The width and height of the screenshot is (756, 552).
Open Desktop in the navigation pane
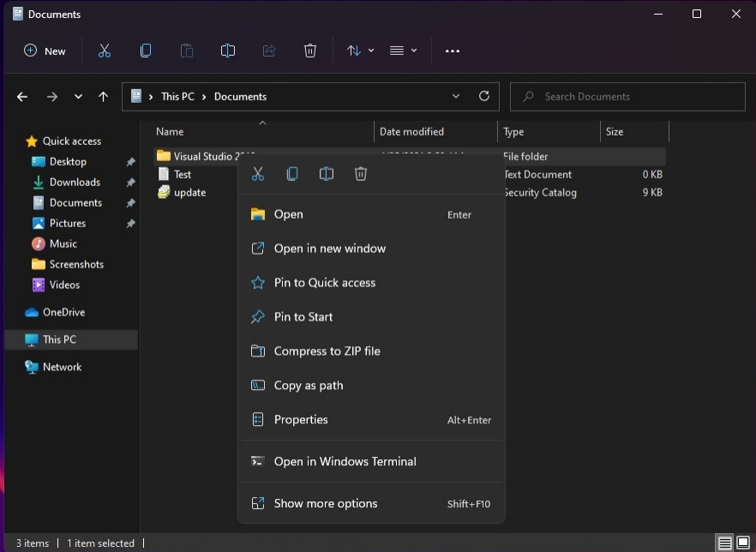point(59,162)
